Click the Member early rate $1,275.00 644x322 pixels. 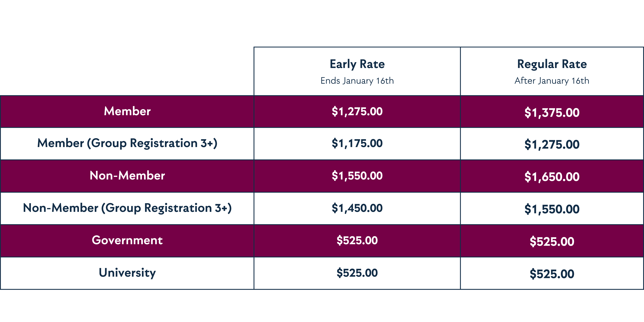[x=357, y=111]
